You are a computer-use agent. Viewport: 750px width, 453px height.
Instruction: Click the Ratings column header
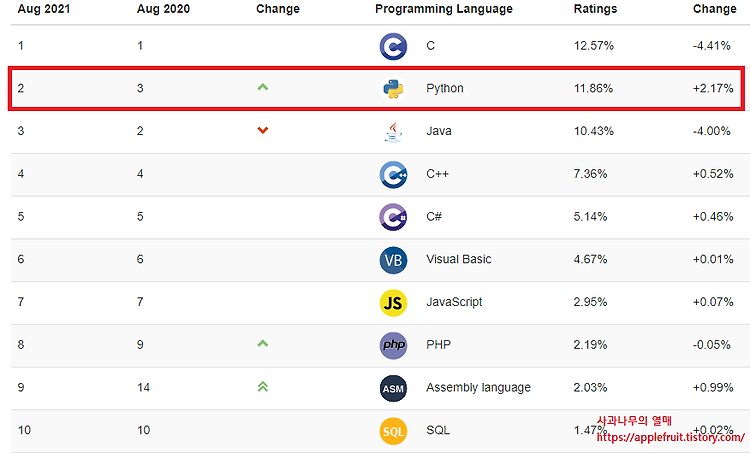pos(595,9)
